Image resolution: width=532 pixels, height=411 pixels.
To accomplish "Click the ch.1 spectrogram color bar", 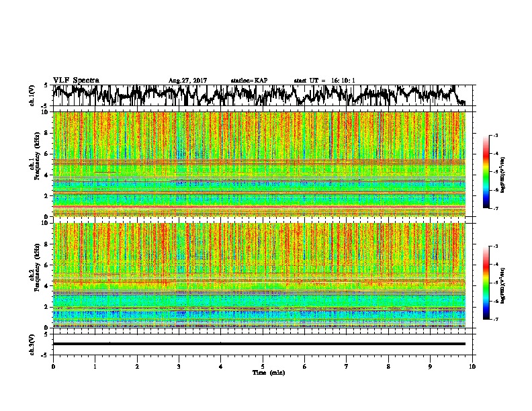I will tap(486, 172).
